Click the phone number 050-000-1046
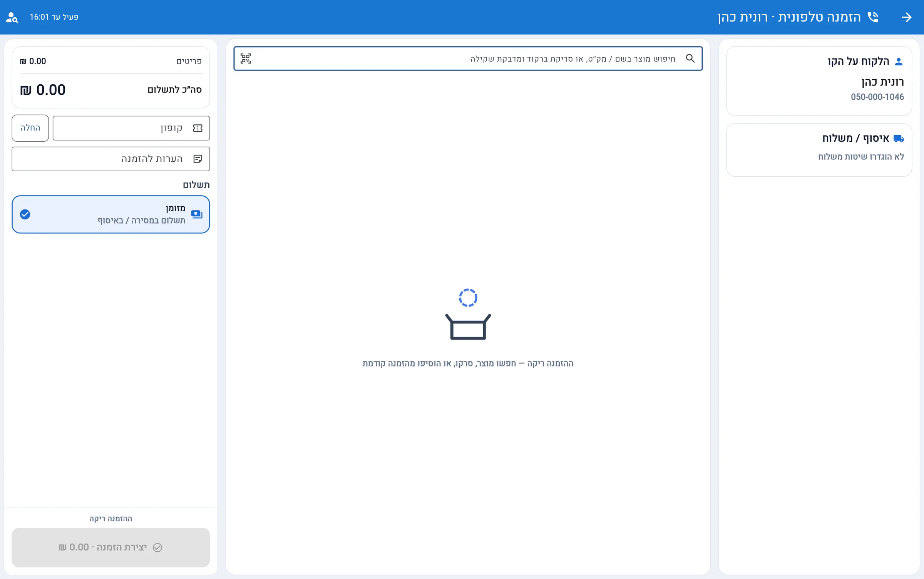Viewport: 924px width, 579px height. coord(877,97)
